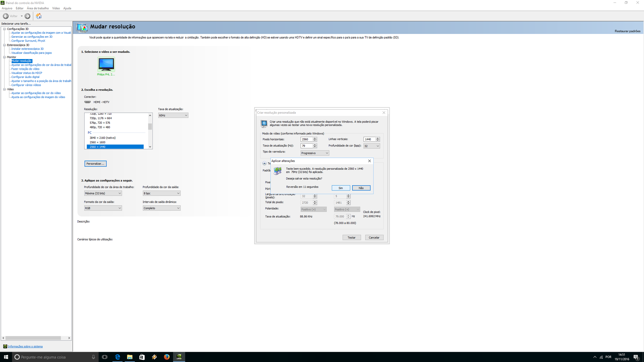Viewport: 644px width, 362px height.
Task: Select the Philips PHL monitor thumbnail
Action: (x=106, y=64)
